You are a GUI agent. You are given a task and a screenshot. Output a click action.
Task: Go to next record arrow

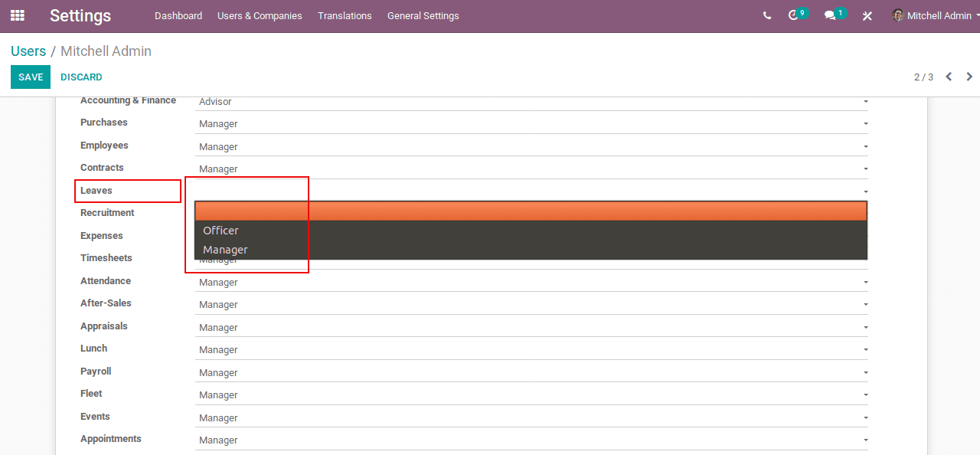[969, 77]
